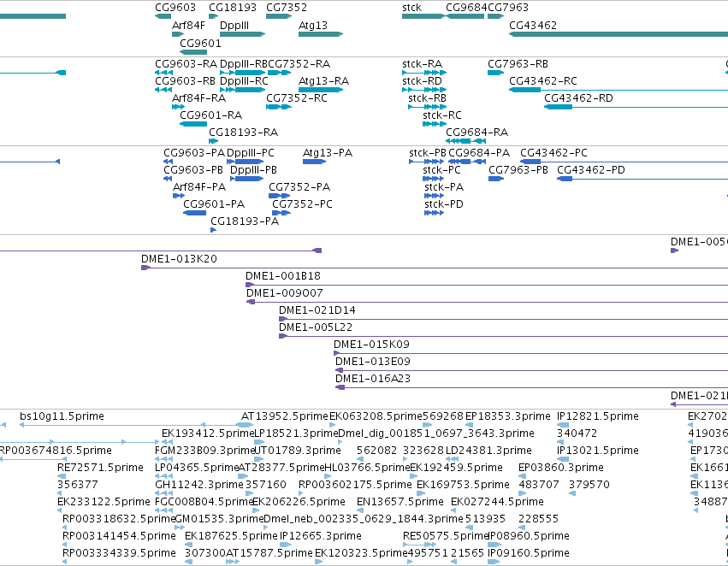Select protein CG18193-PA label
The width and height of the screenshot is (728, 566).
[x=245, y=221]
